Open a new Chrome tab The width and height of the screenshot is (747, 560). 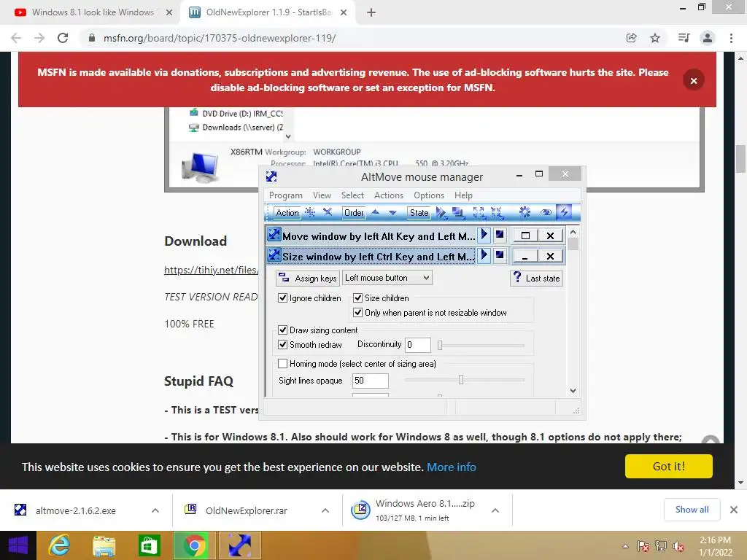coord(371,12)
